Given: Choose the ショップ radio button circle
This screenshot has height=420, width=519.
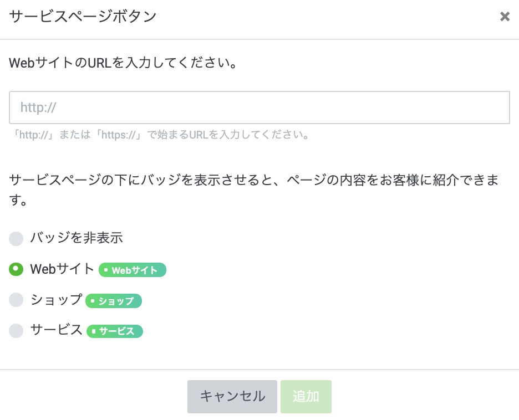Looking at the screenshot, I should [16, 300].
